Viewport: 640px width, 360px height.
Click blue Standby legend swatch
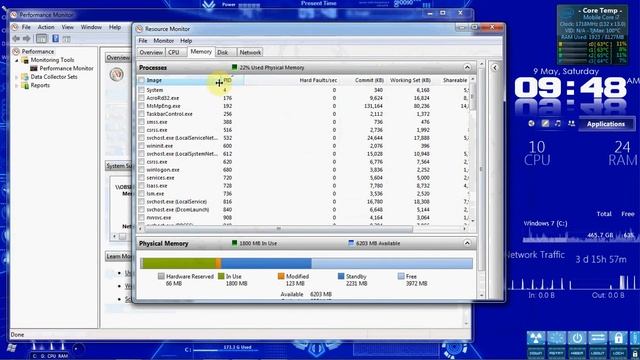(341, 276)
